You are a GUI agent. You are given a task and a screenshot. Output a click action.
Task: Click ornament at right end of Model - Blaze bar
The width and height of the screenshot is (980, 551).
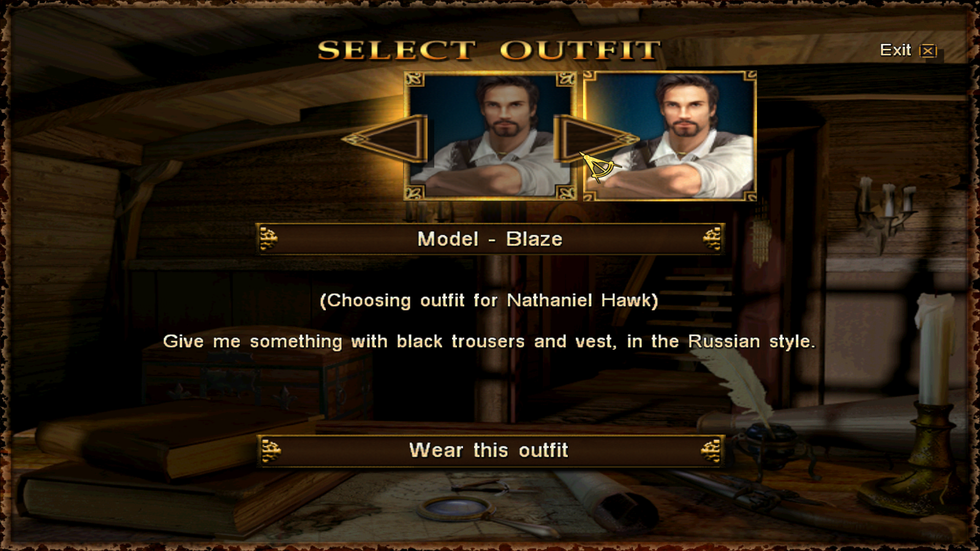(712, 239)
